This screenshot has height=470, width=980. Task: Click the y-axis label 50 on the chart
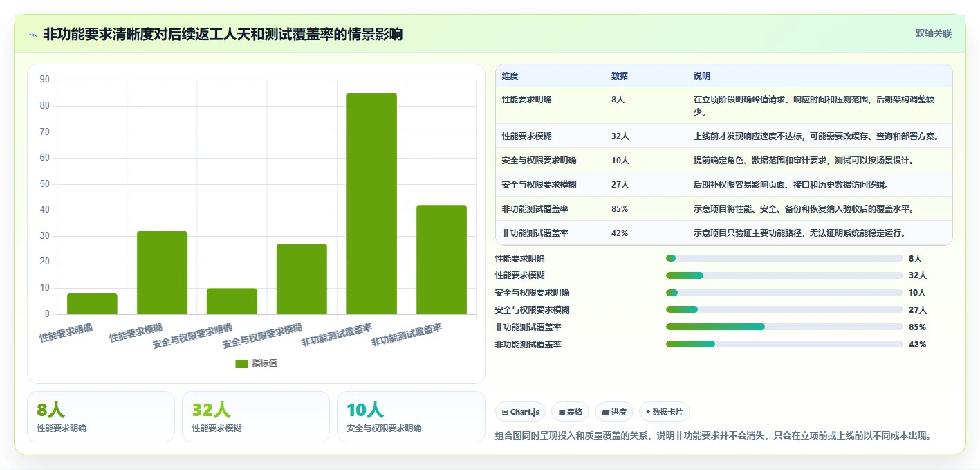44,183
